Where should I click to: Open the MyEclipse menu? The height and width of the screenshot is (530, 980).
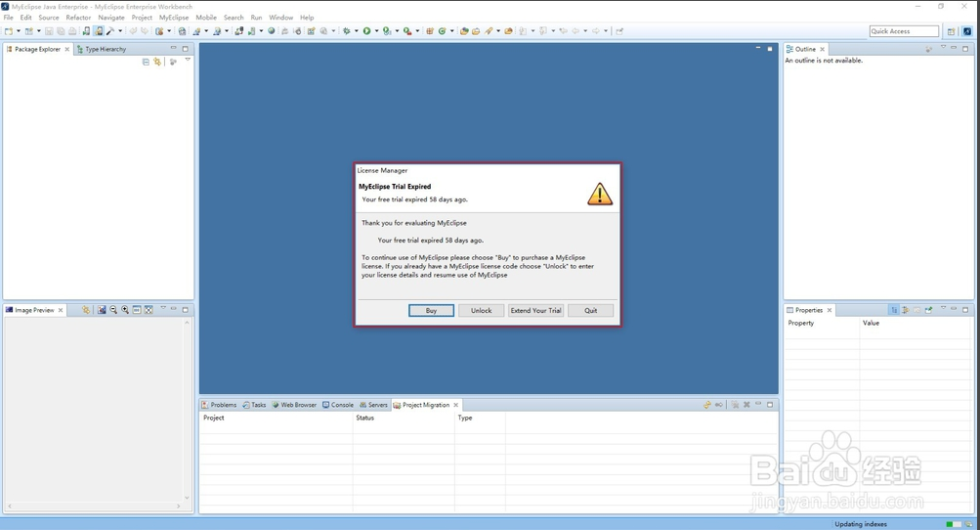tap(174, 18)
